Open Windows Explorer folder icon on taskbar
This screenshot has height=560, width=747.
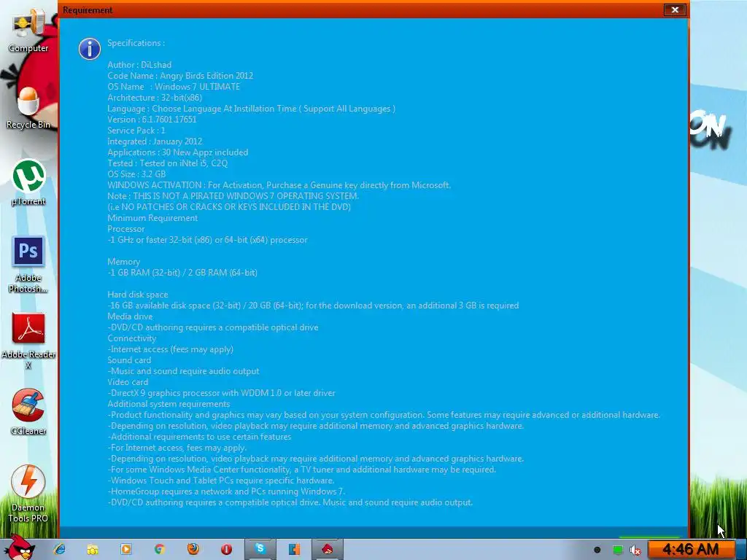pyautogui.click(x=93, y=550)
